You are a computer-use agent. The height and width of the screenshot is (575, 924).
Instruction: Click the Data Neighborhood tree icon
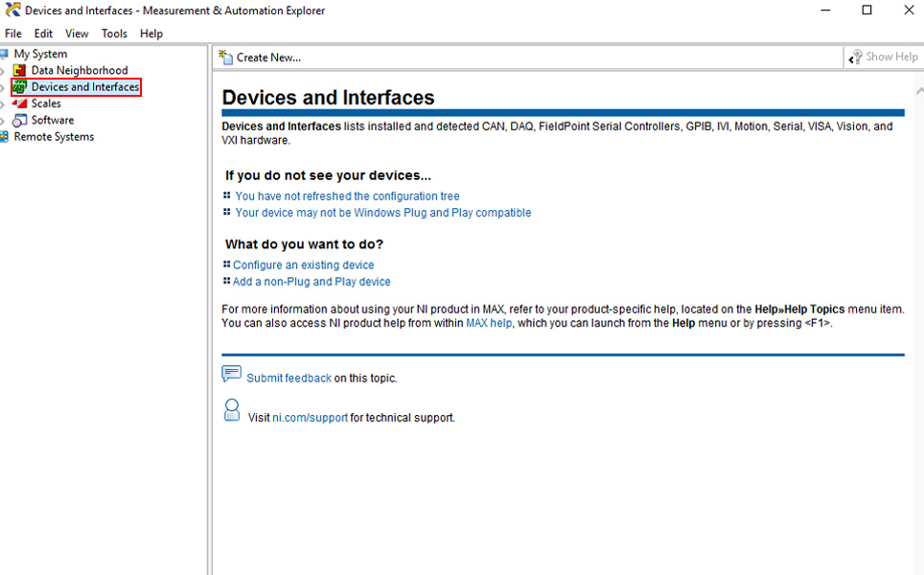[x=19, y=71]
